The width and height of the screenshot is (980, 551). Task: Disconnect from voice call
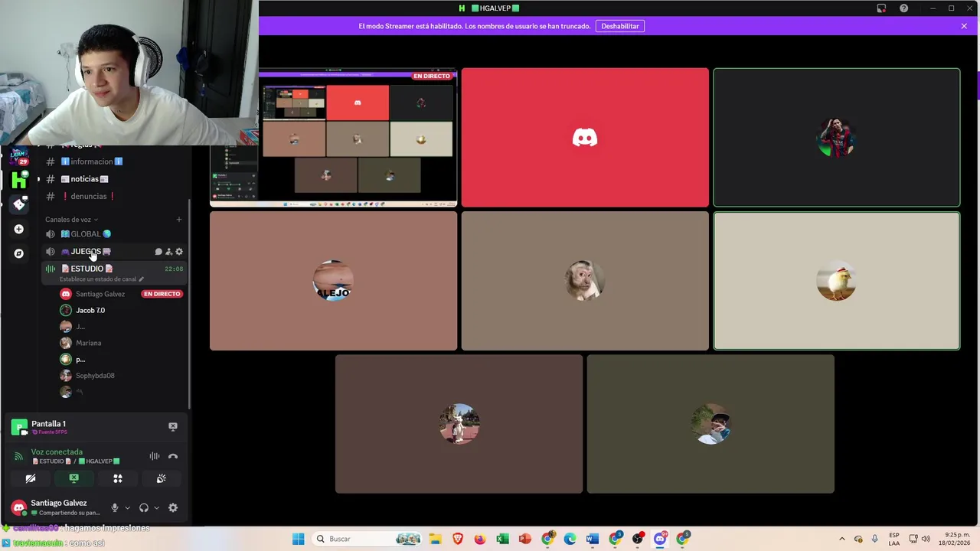(173, 456)
